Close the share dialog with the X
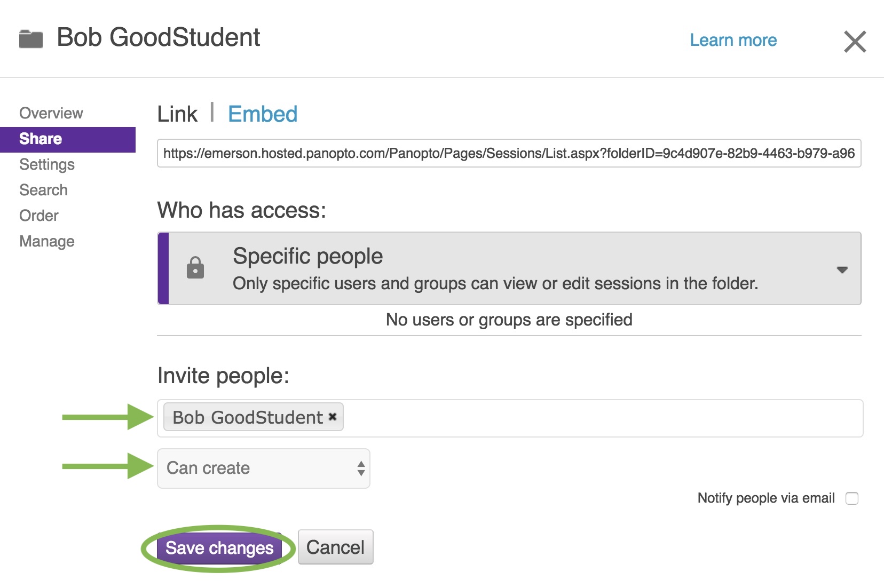Image resolution: width=884 pixels, height=588 pixels. click(855, 42)
